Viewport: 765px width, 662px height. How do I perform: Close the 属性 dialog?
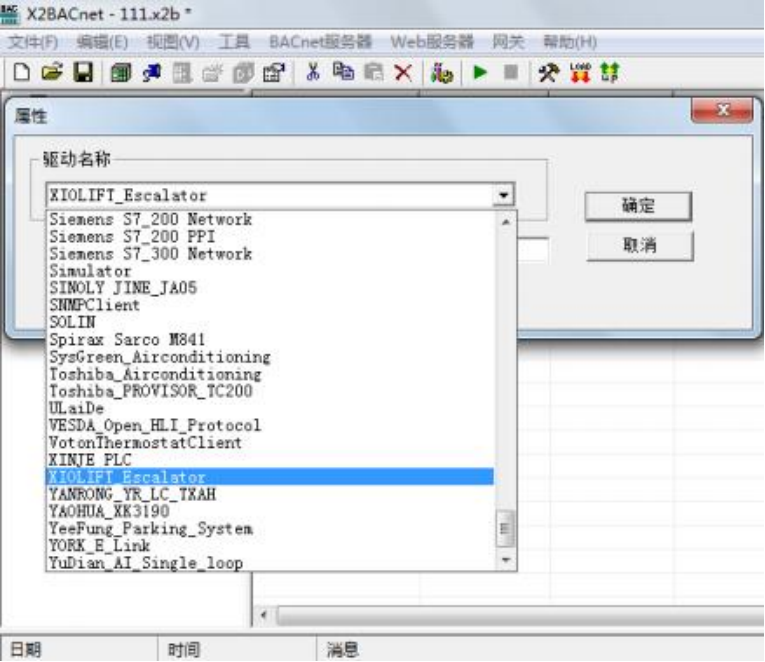click(722, 111)
